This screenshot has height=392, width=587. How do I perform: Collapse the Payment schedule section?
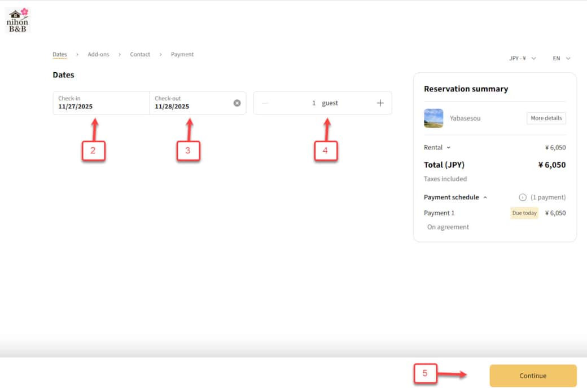point(455,197)
